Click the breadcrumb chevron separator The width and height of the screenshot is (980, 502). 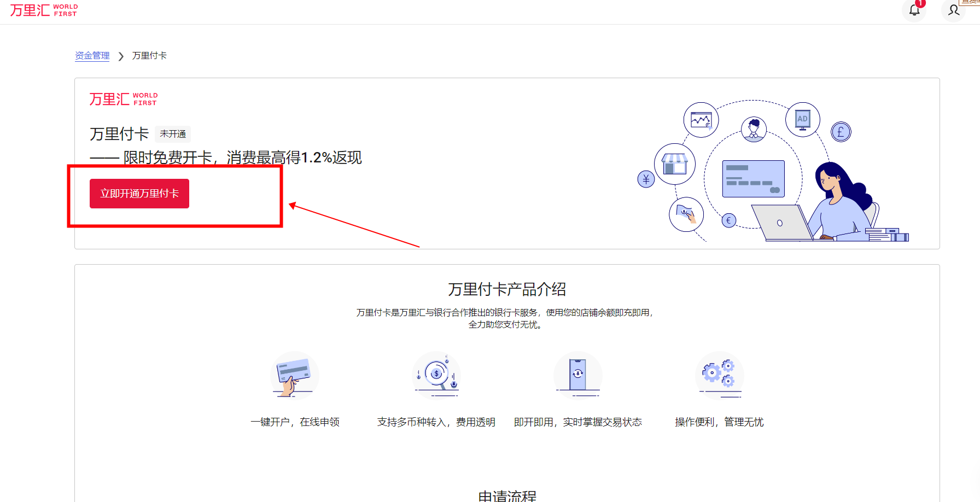pos(121,56)
